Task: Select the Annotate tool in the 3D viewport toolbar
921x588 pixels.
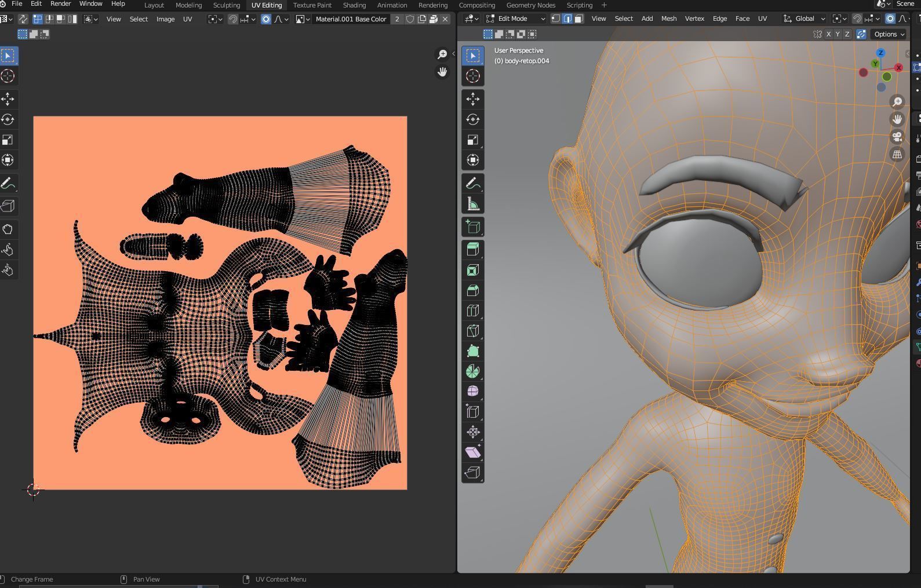Action: (x=473, y=183)
